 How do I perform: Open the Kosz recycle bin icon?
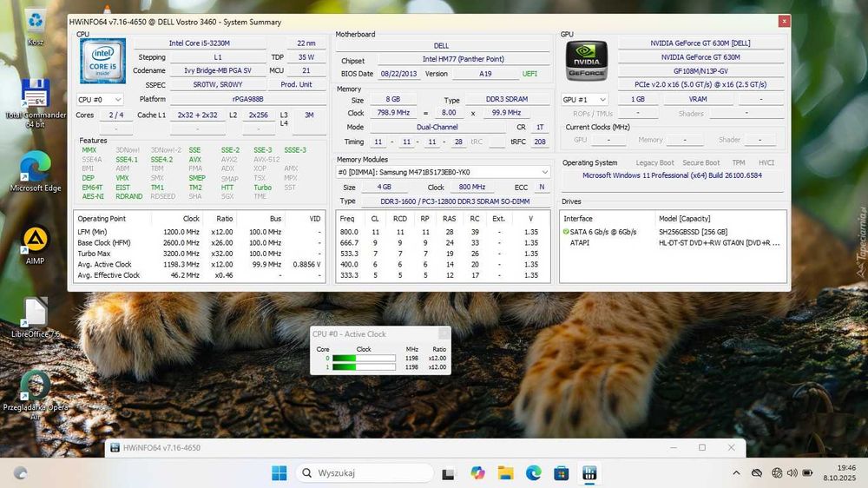point(36,26)
